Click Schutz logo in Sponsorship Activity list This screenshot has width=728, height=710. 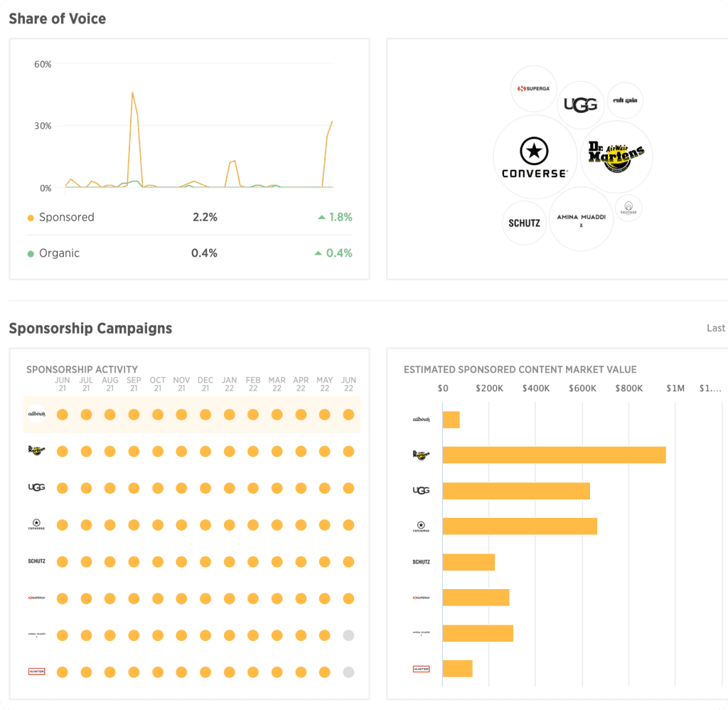tap(37, 561)
